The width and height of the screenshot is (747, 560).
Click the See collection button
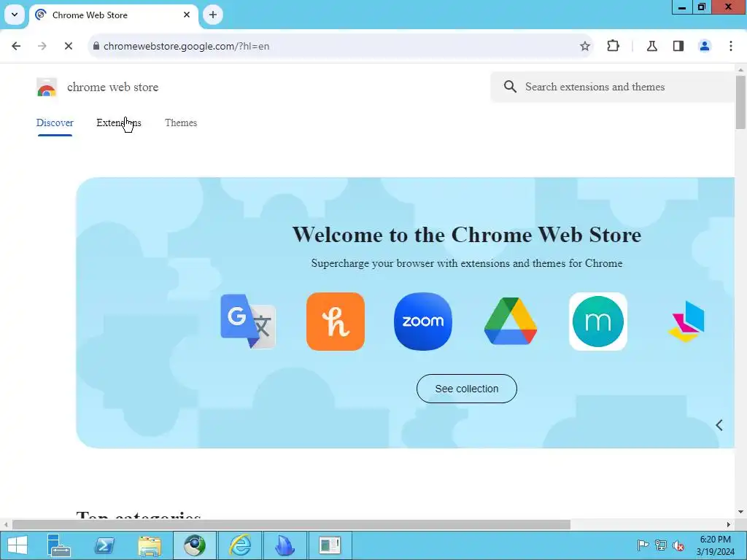pos(466,389)
